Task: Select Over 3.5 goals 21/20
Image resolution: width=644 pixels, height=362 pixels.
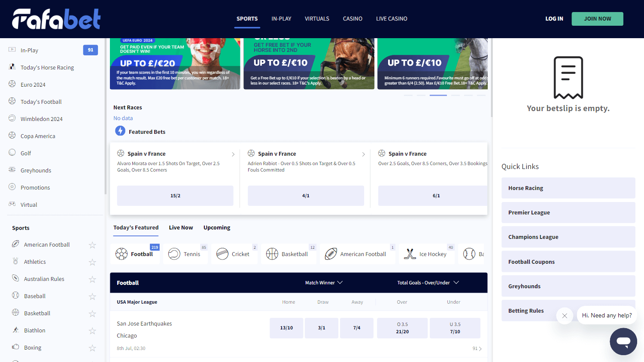Action: coord(402,328)
